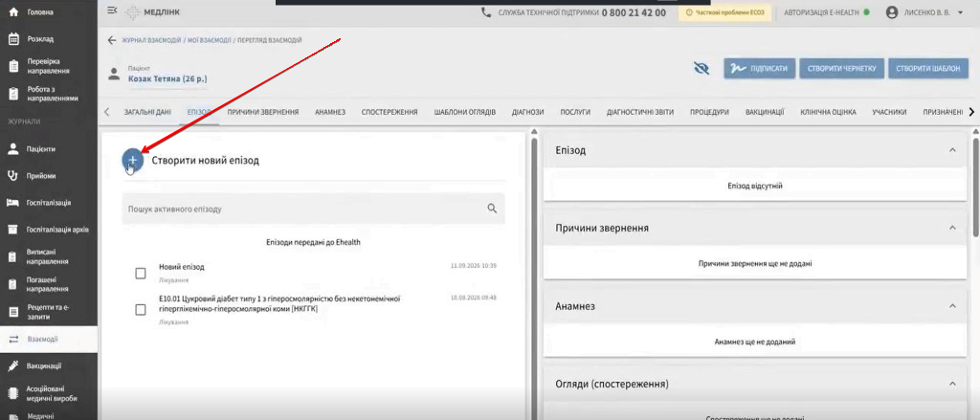Open the Журнал взаємодій breadcrumb link
This screenshot has height=420, width=980.
(x=152, y=40)
